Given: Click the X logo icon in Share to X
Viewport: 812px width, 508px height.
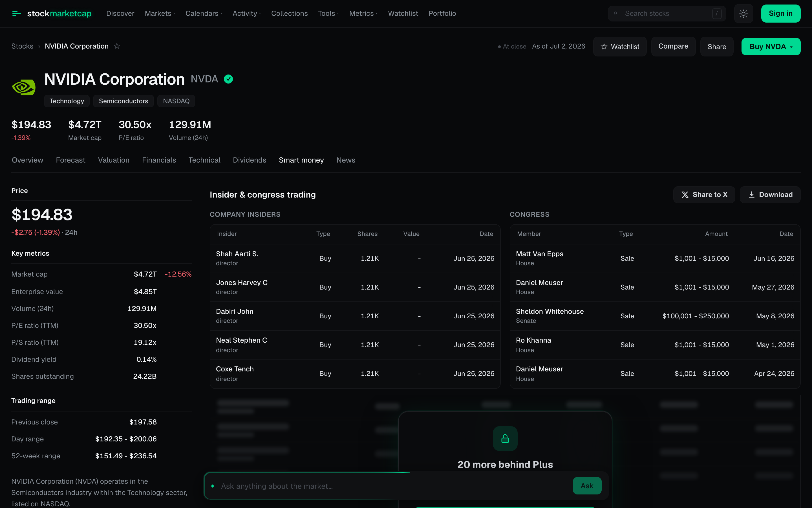Looking at the screenshot, I should 685,195.
